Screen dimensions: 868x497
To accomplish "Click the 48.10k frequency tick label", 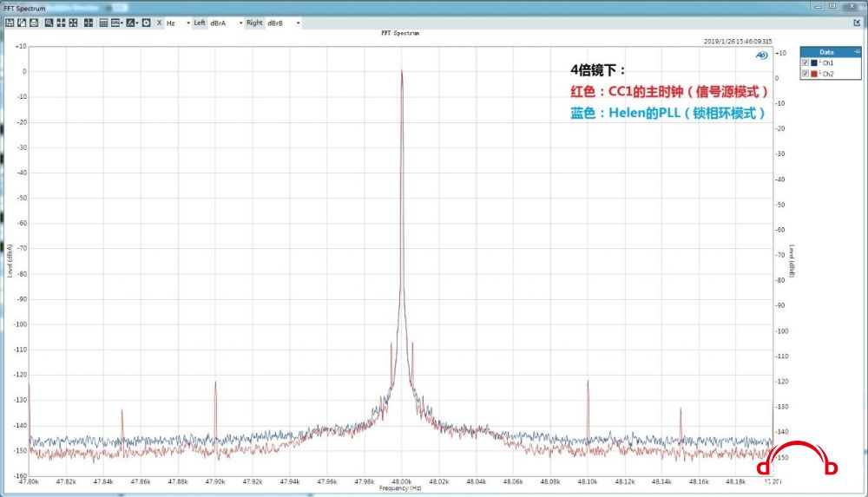I will pyautogui.click(x=588, y=481).
